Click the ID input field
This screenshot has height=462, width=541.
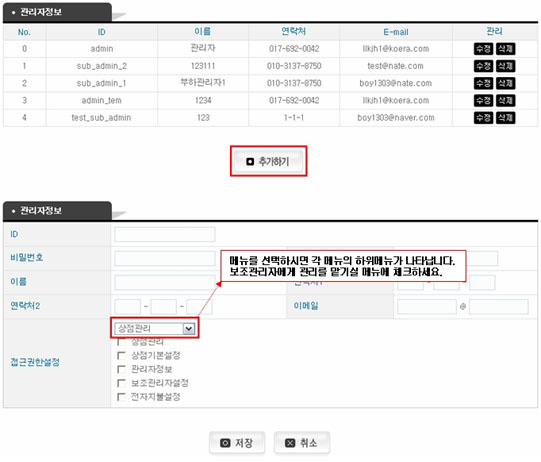[x=165, y=234]
